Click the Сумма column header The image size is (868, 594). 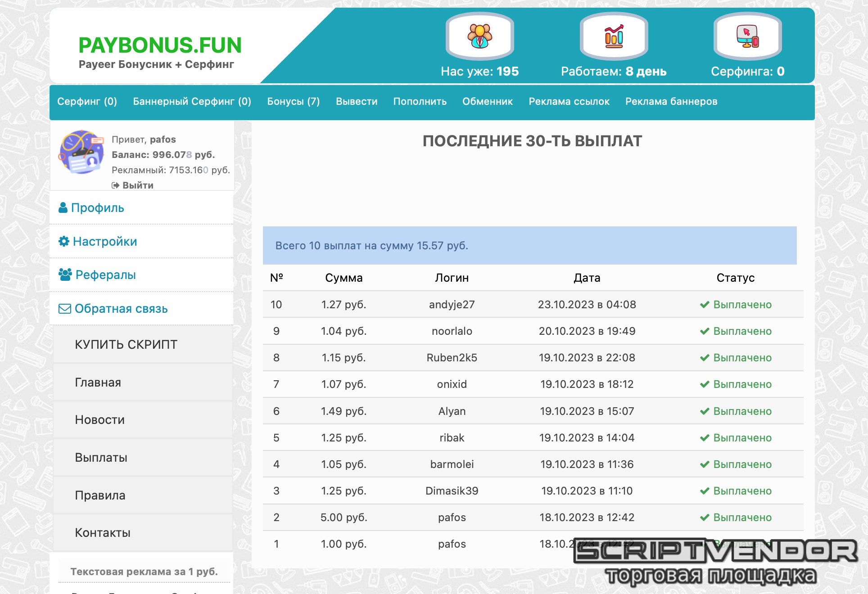click(x=344, y=278)
